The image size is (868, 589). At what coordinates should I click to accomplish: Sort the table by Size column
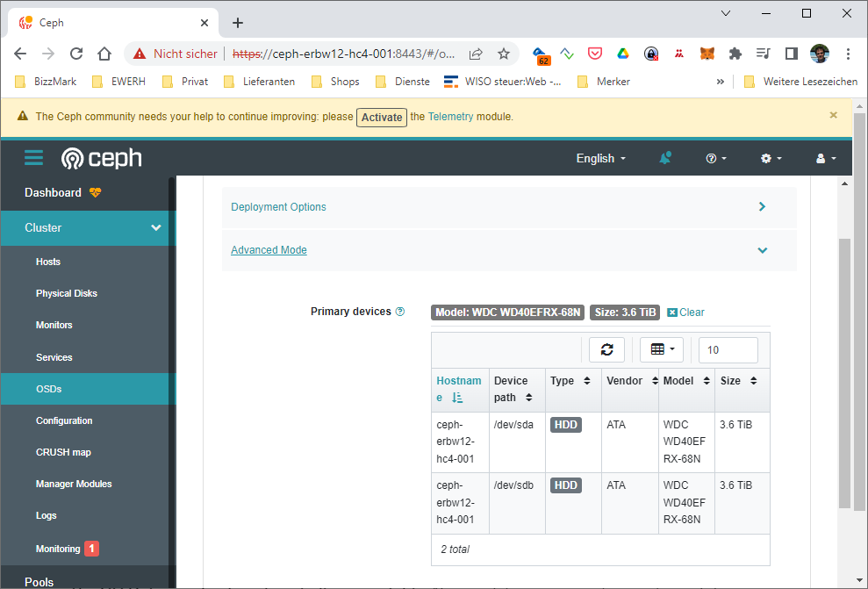[x=737, y=381]
